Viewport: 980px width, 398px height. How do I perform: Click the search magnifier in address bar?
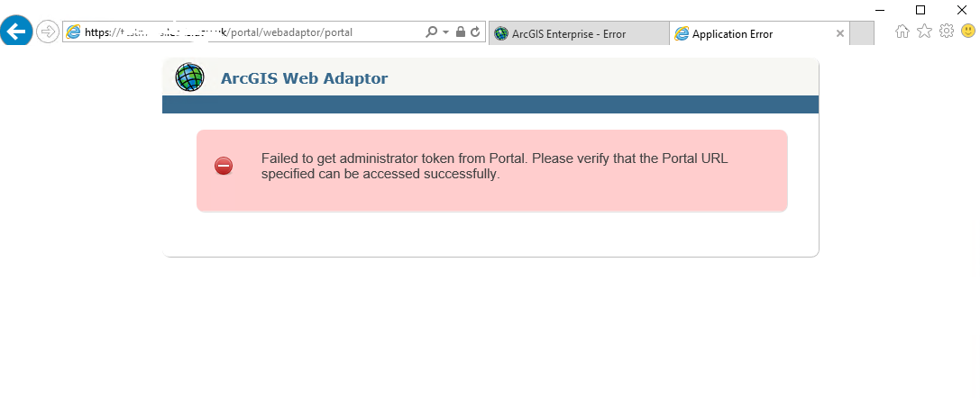(431, 32)
